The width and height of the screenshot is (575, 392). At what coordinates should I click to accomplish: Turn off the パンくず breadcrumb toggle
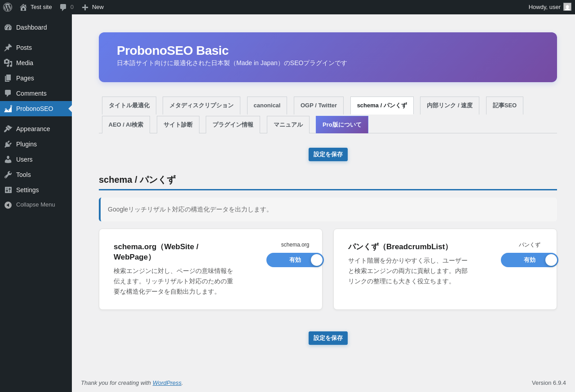[x=529, y=260]
